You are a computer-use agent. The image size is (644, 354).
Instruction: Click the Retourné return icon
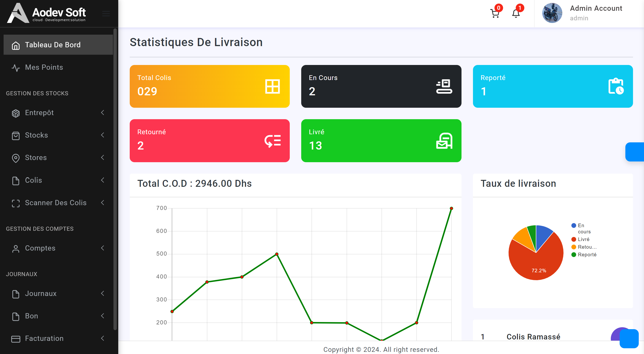[x=273, y=141]
